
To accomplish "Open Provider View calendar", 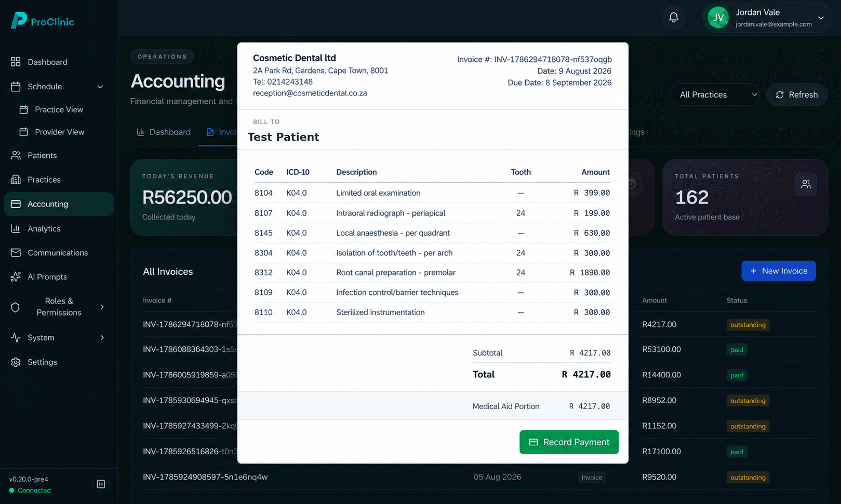I will pos(59,132).
